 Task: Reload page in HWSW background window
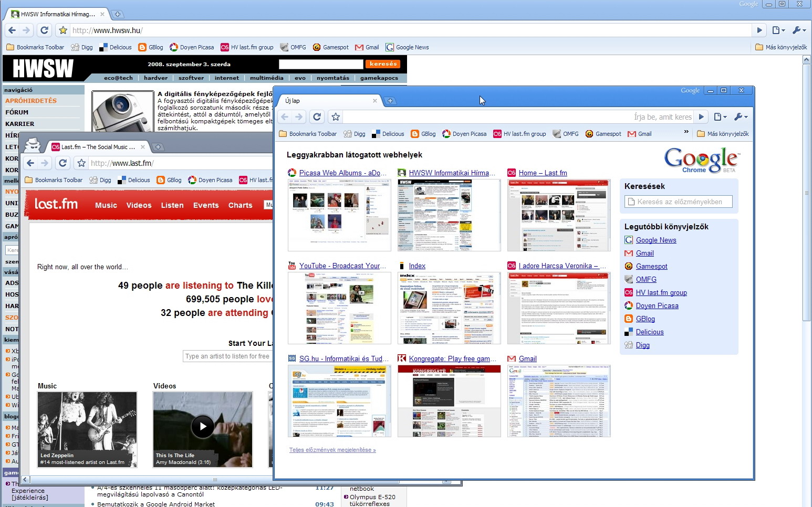(x=44, y=30)
